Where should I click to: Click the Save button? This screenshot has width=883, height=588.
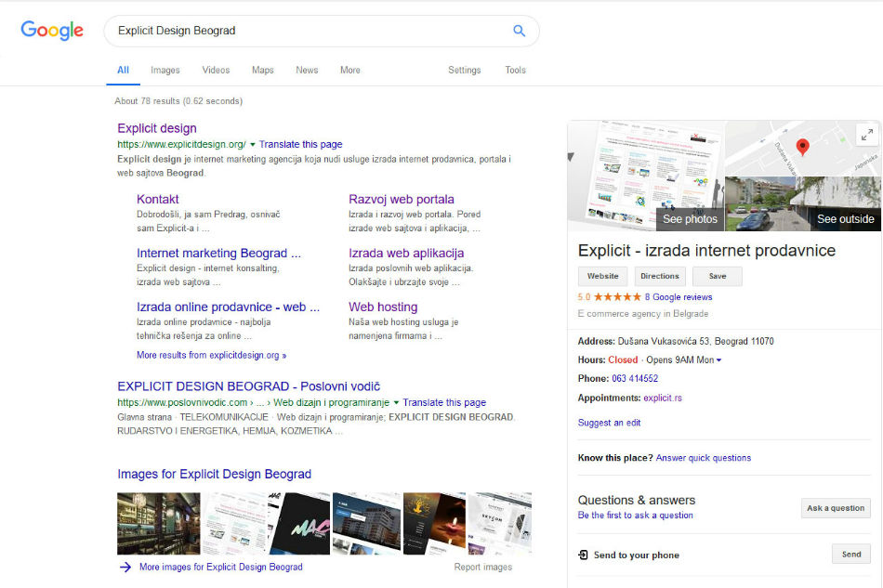(718, 276)
